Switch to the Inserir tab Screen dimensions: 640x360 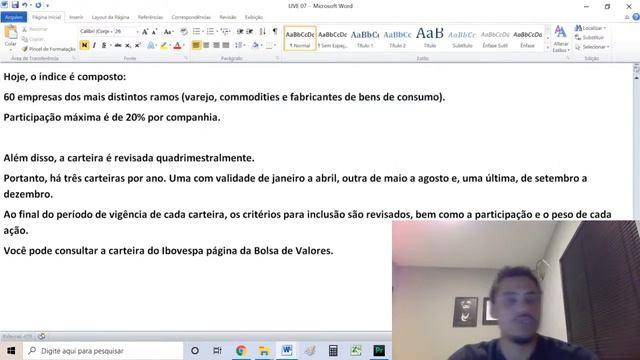click(x=76, y=17)
